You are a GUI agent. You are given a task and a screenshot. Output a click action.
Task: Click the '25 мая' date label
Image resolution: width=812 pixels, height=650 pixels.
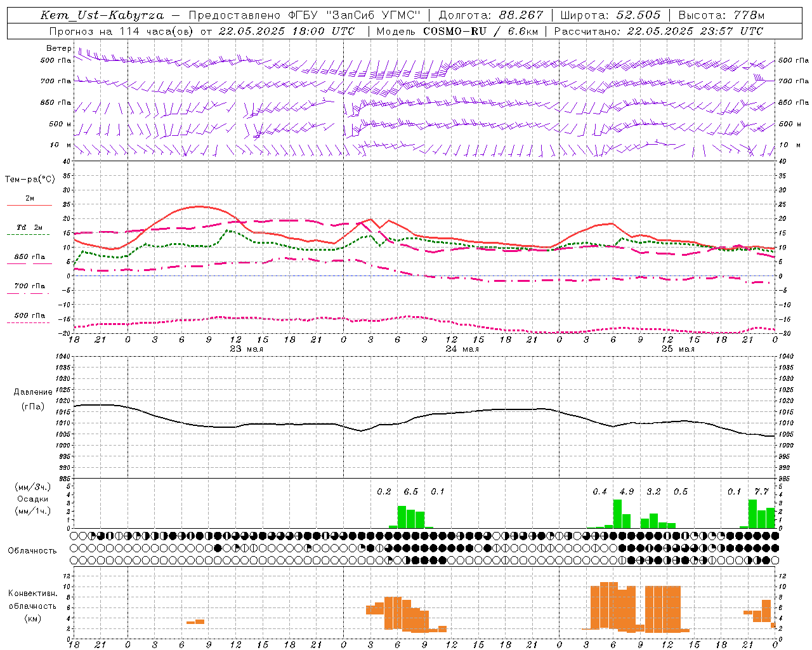(x=678, y=349)
